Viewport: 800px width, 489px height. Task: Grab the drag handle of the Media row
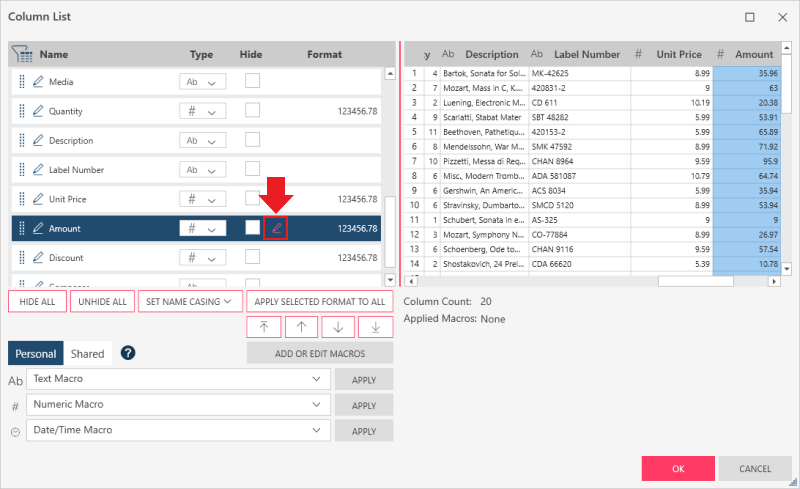[21, 82]
